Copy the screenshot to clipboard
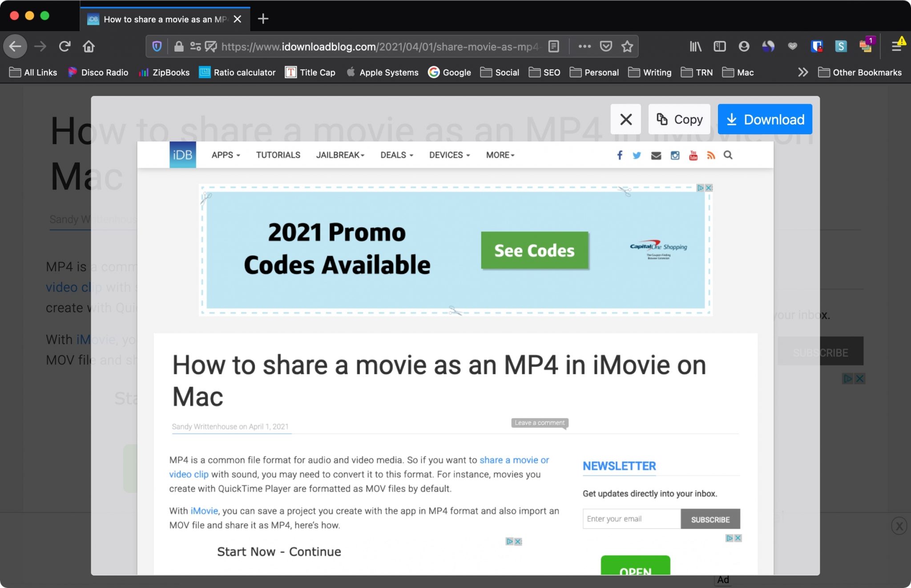Screen dimensions: 911x588 click(679, 119)
